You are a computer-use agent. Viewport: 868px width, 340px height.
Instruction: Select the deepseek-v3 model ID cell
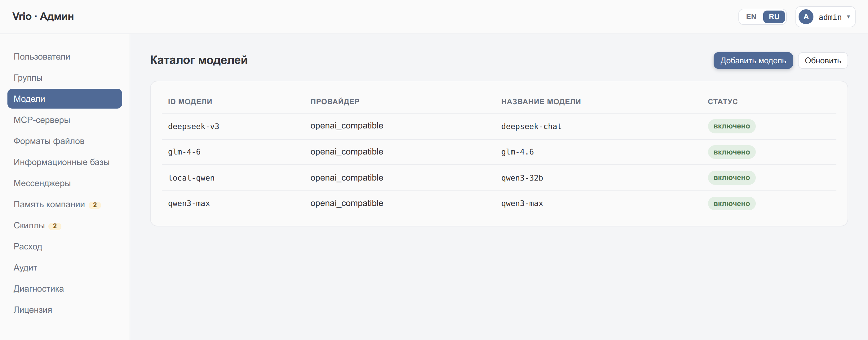click(x=193, y=126)
